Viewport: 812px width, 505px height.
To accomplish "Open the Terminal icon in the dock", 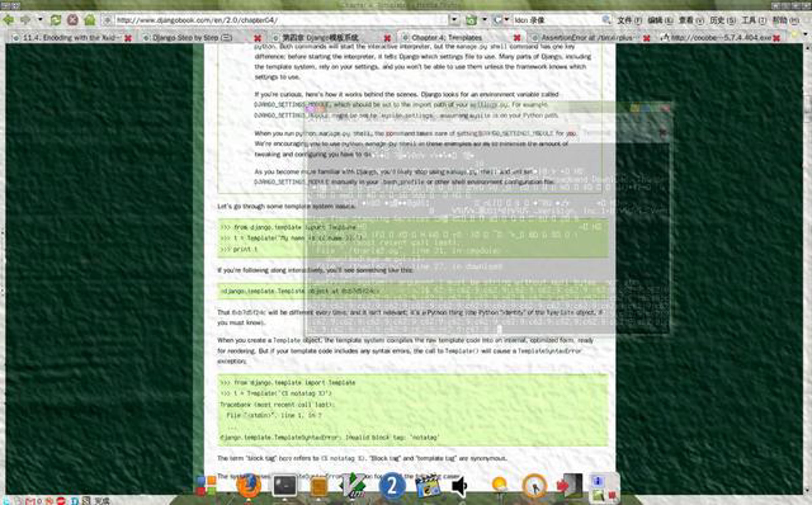I will 285,486.
